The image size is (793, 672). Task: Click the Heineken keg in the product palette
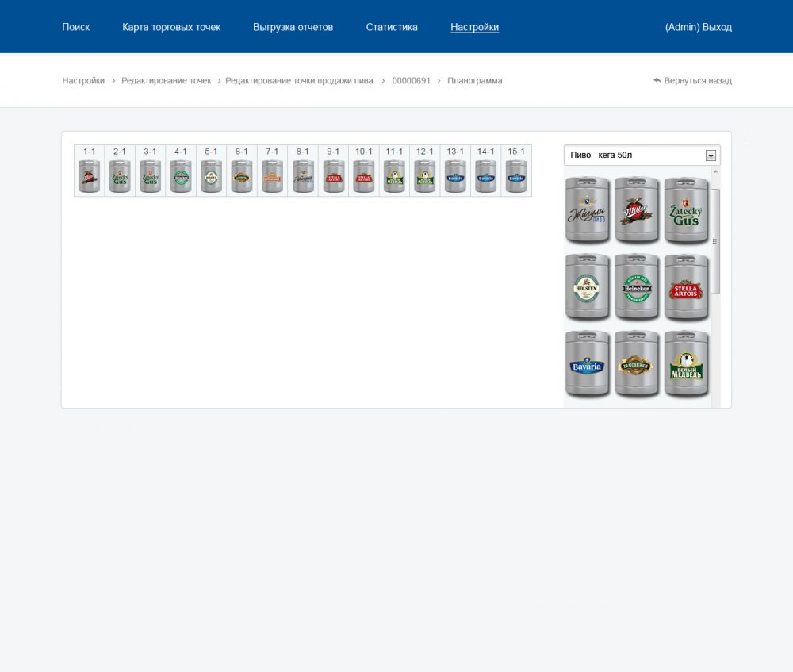[637, 287]
